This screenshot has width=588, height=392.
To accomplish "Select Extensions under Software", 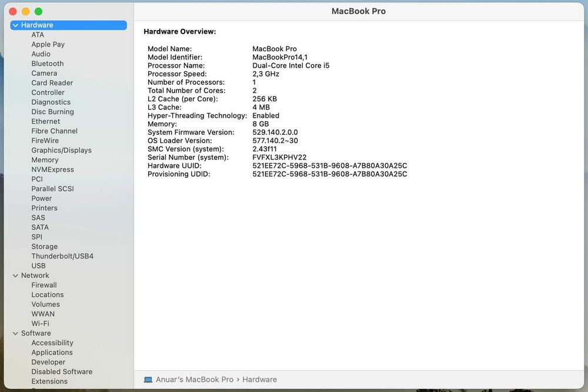I will [x=49, y=381].
